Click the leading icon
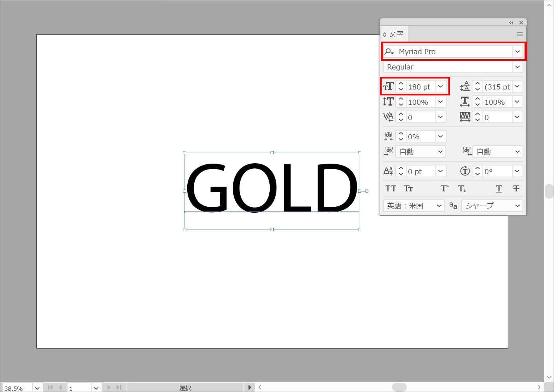The image size is (554, 392). 465,86
